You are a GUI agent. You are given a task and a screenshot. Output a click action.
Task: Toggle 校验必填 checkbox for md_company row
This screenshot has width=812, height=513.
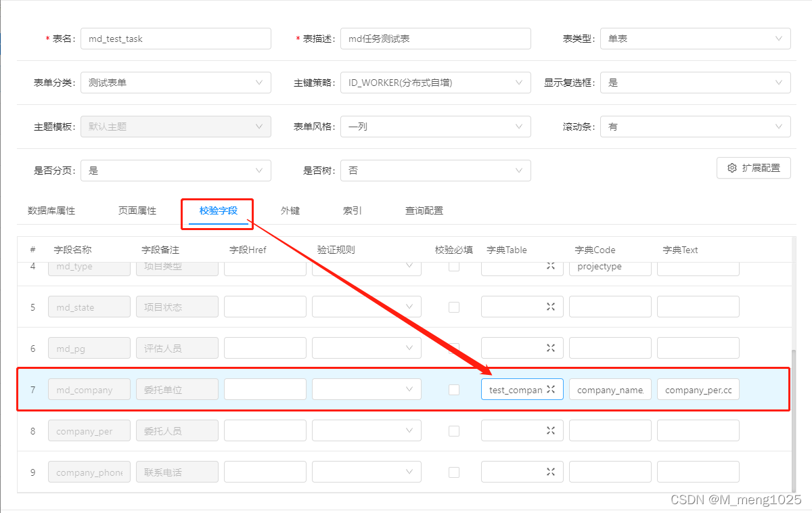tap(454, 390)
